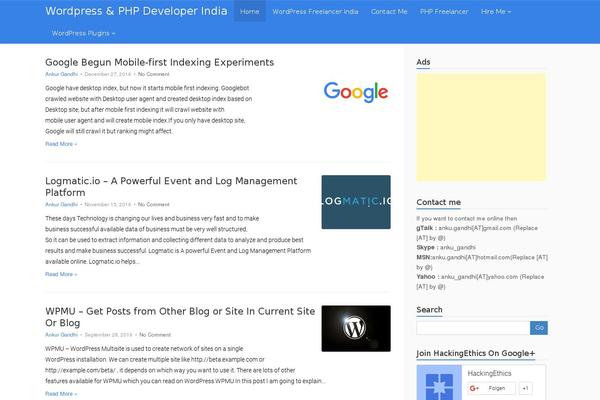The width and height of the screenshot is (600, 400).
Task: Click the WordPress logo thumbnail
Action: tap(356, 328)
